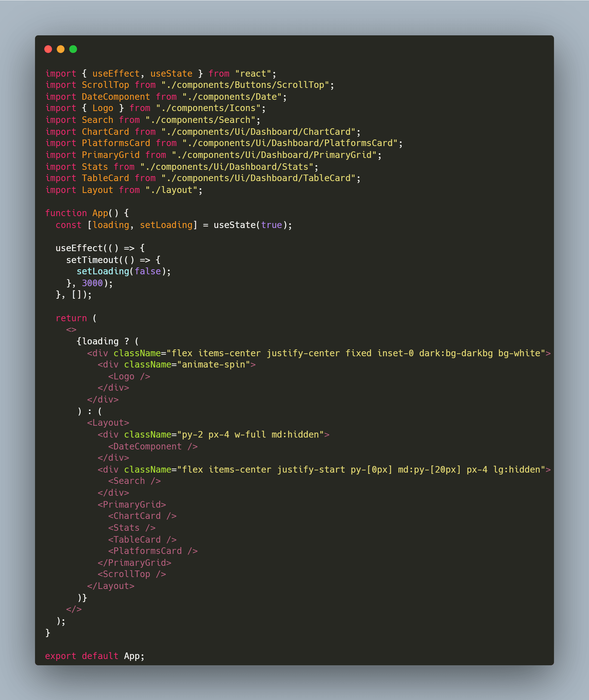
Task: Click the green maximize dot
Action: tap(73, 49)
